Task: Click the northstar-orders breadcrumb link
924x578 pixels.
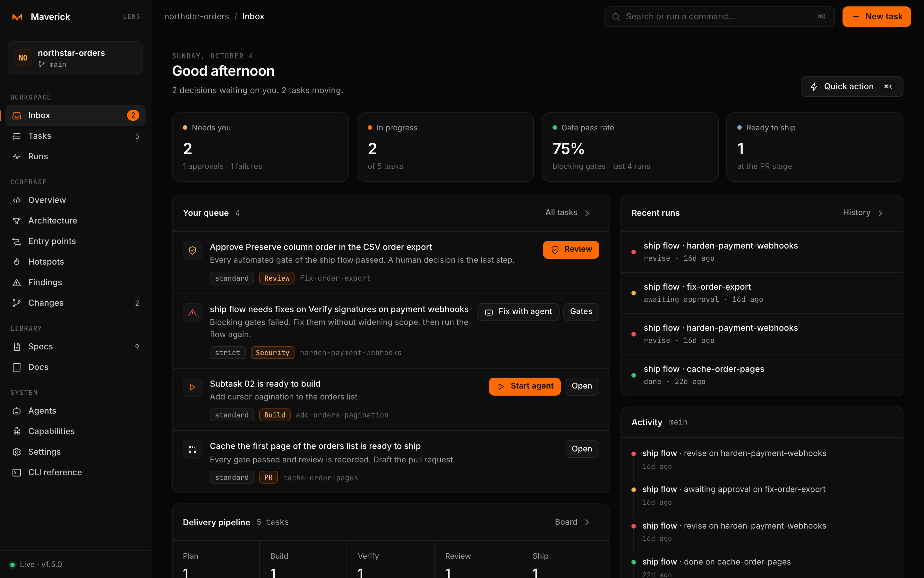Action: click(197, 16)
